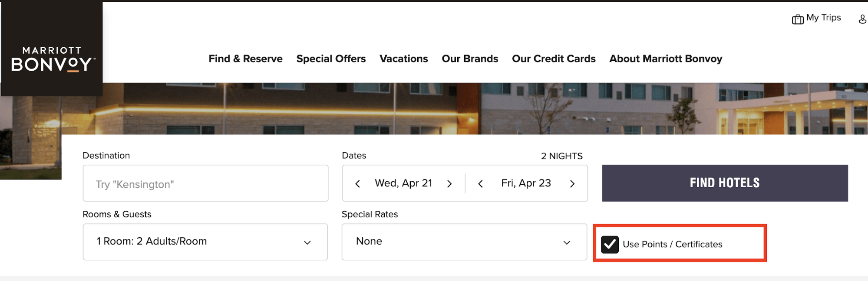Click the Marriott Bonvoy logo
868x281 pixels.
click(x=52, y=59)
